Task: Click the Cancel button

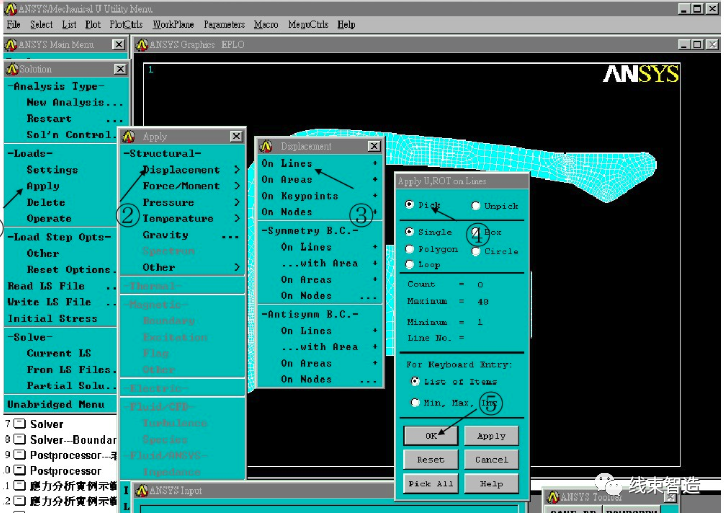Action: pyautogui.click(x=491, y=459)
